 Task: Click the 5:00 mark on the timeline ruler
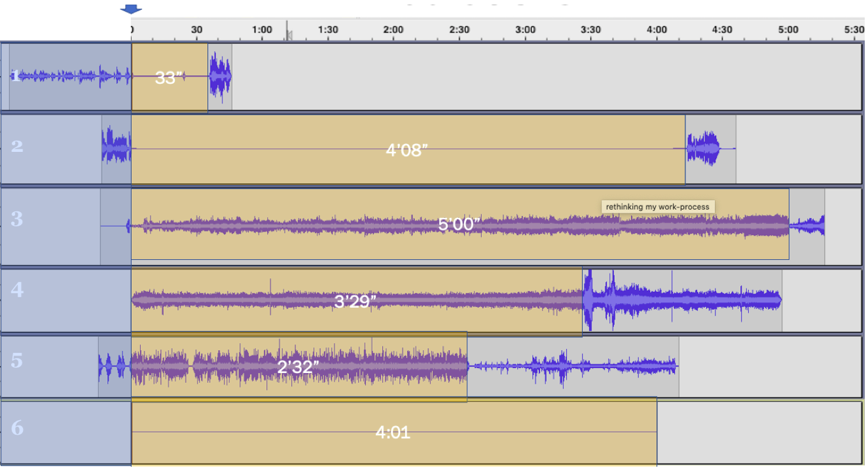pos(788,29)
